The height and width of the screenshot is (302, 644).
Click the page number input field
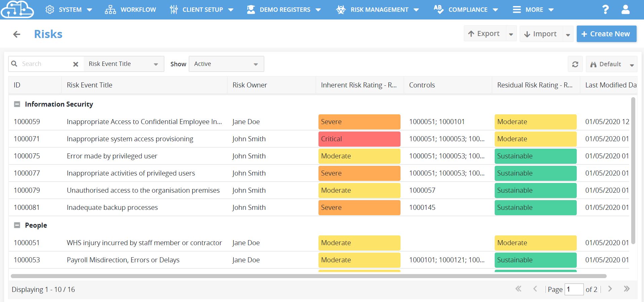573,289
